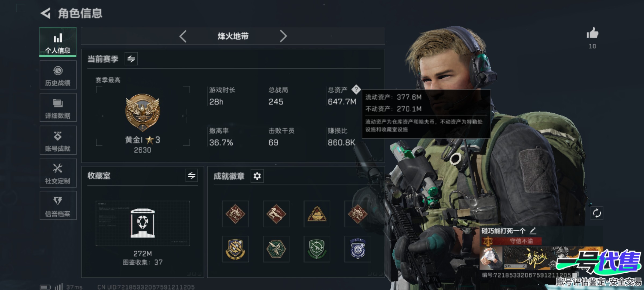Open the 账号成就 sidebar tab

[58, 140]
